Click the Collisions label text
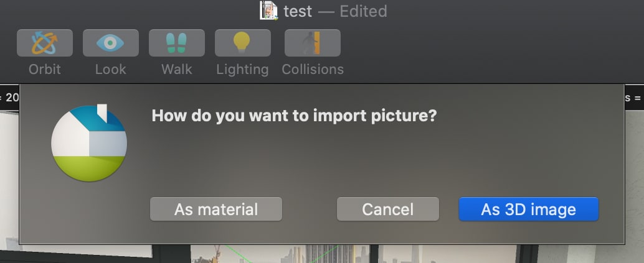This screenshot has height=263, width=644. tap(313, 69)
